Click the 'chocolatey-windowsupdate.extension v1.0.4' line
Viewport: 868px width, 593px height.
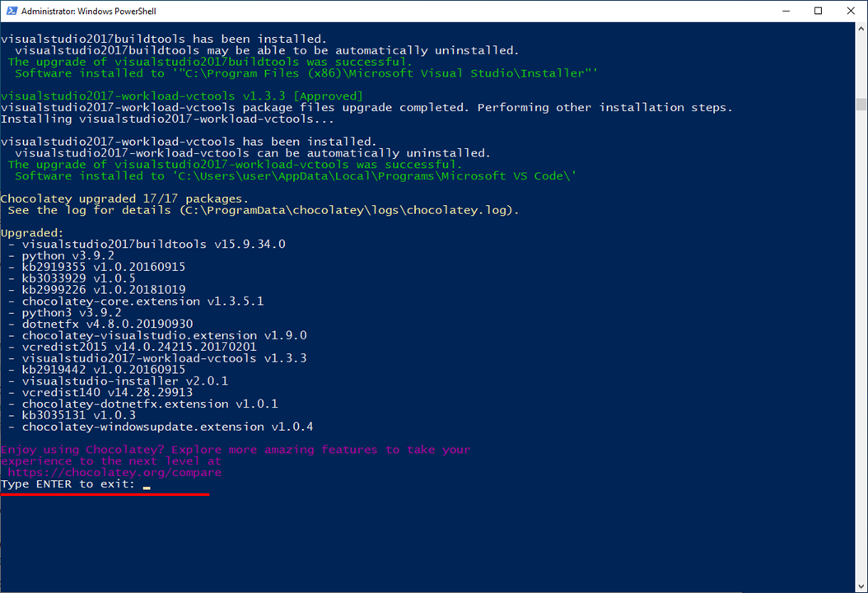point(168,427)
